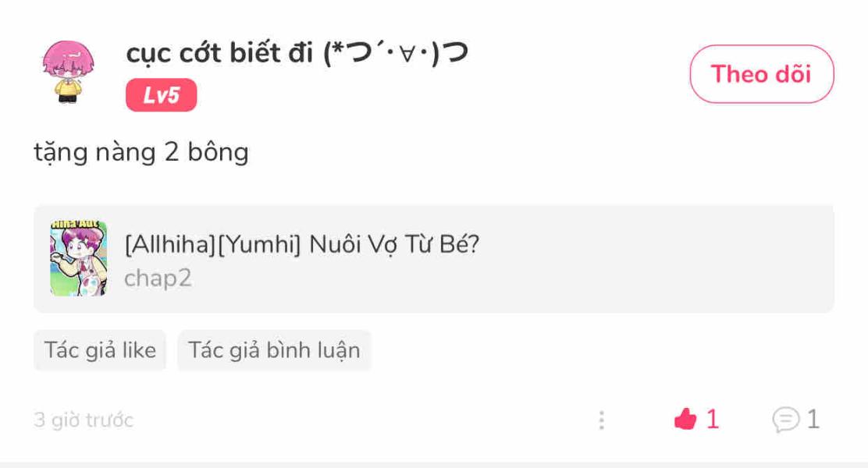The height and width of the screenshot is (468, 868).
Task: Go to the chap2 chapter label
Action: [x=158, y=278]
